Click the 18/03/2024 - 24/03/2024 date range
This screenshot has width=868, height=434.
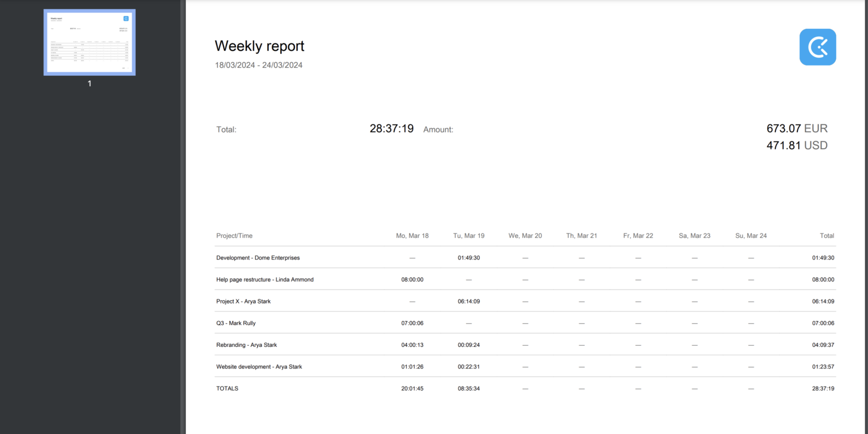click(x=258, y=65)
